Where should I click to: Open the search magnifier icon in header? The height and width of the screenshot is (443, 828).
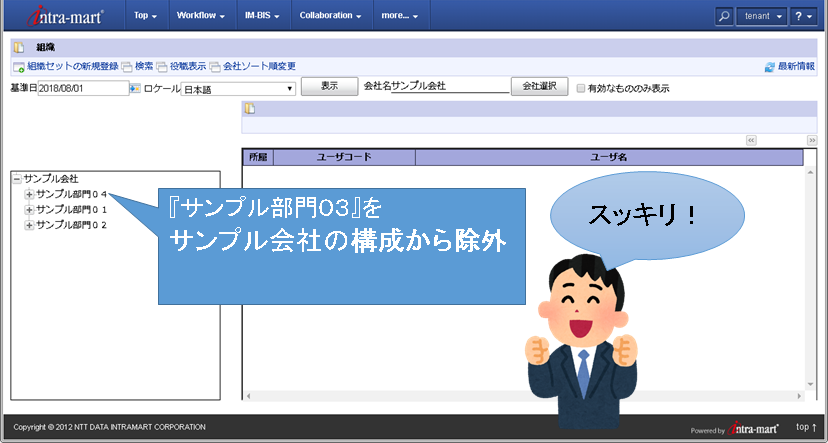click(x=724, y=16)
